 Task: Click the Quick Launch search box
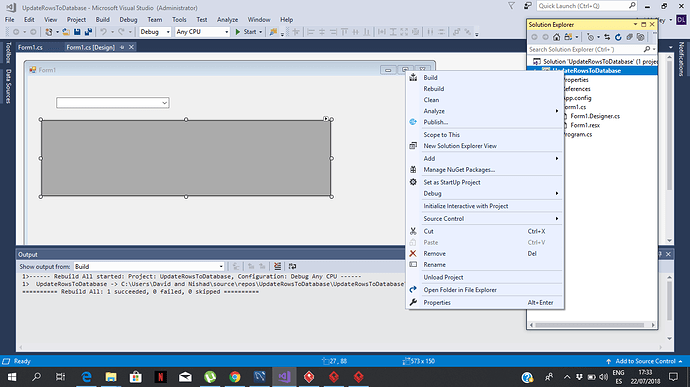point(586,6)
